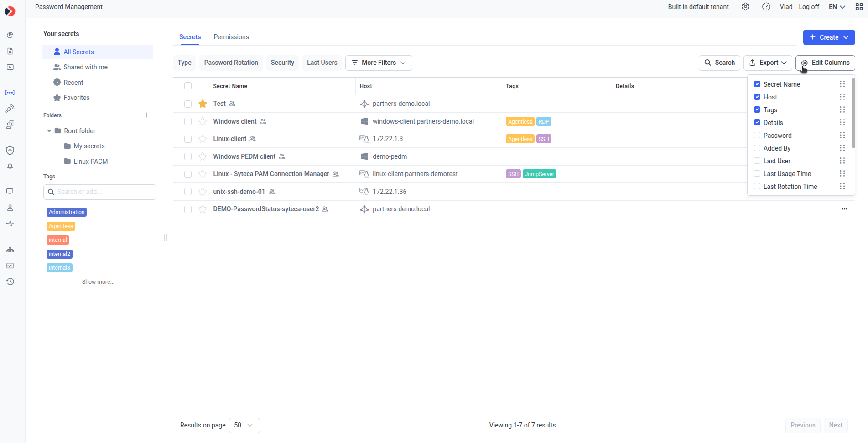Image resolution: width=868 pixels, height=443 pixels.
Task: Click the bell alerts sidebar icon
Action: (x=10, y=167)
